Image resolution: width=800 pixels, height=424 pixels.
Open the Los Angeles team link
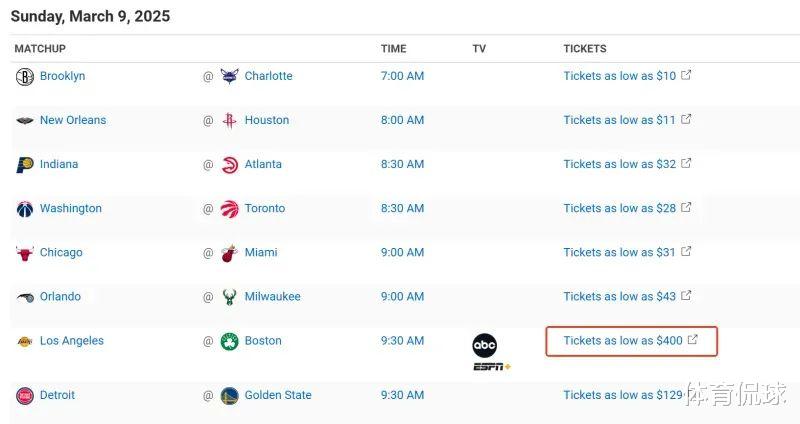(x=72, y=341)
